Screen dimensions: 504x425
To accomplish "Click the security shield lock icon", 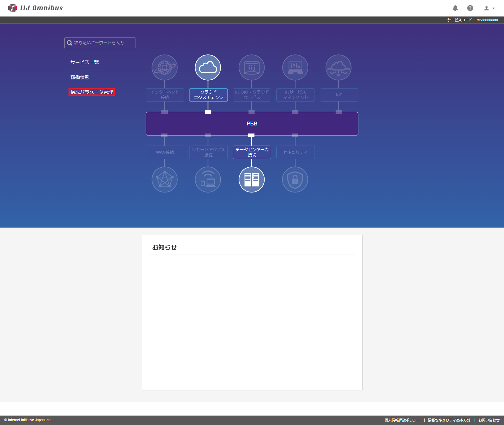I will [x=295, y=179].
